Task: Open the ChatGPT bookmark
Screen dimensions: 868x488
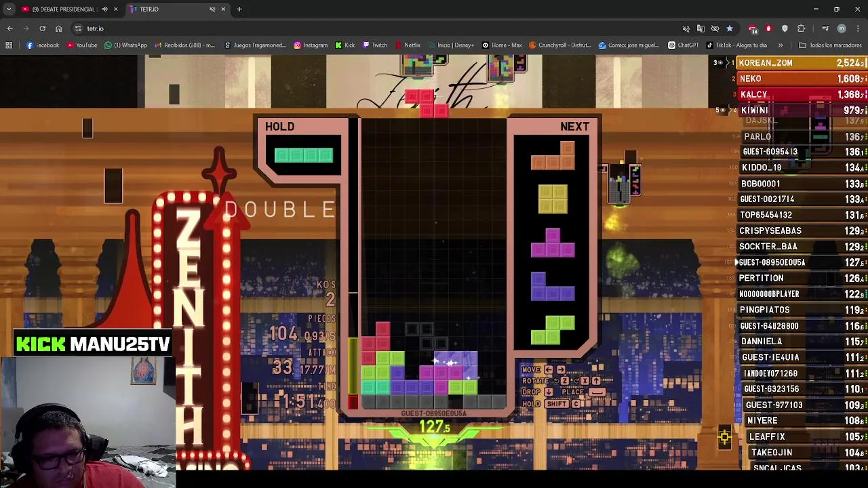Action: point(683,45)
